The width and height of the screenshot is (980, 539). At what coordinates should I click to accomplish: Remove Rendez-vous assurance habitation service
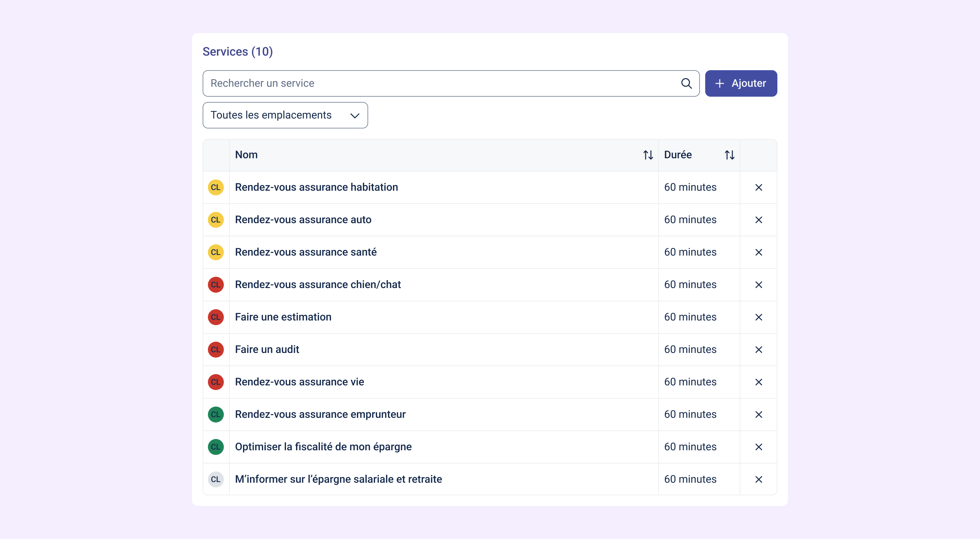pos(758,187)
